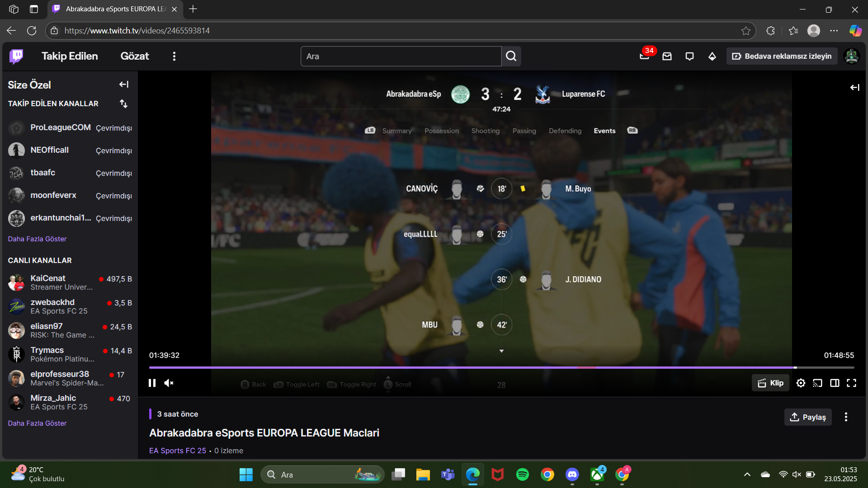This screenshot has height=488, width=868.
Task: Open elprofesseur38 live channel
Action: pos(70,378)
